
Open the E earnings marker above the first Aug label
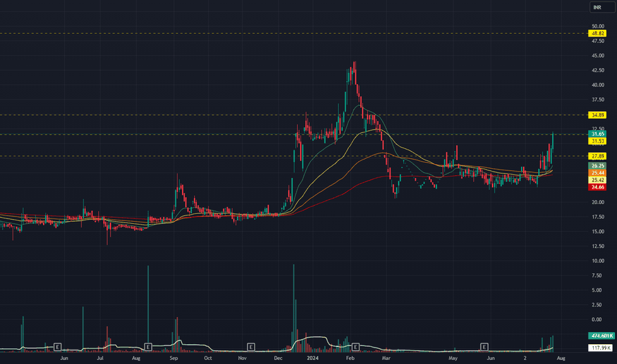pyautogui.click(x=148, y=347)
